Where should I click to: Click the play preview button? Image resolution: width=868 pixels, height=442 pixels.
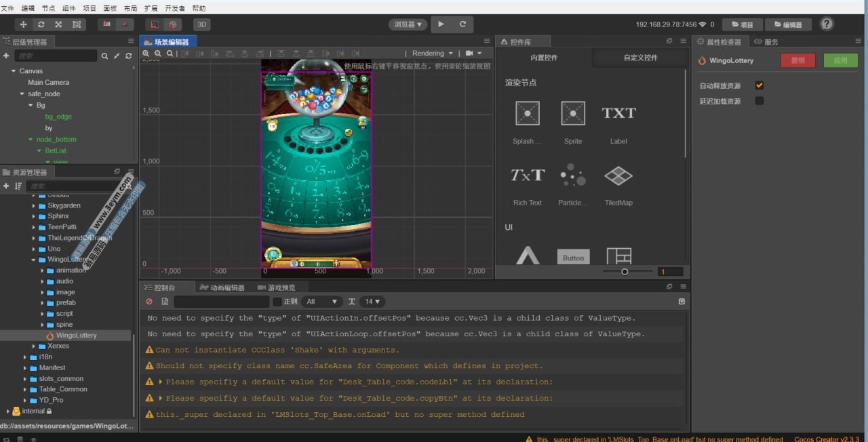click(x=441, y=24)
